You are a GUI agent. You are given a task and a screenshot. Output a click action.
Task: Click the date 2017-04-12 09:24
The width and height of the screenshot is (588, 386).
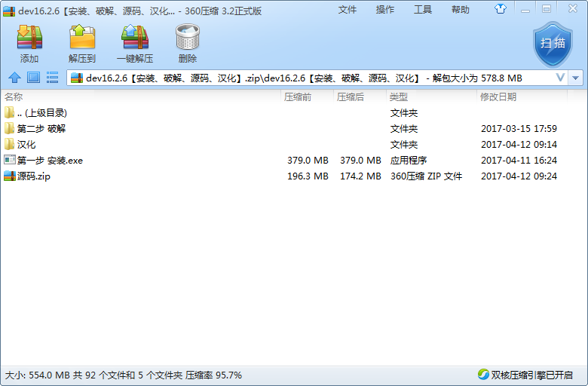coord(519,176)
